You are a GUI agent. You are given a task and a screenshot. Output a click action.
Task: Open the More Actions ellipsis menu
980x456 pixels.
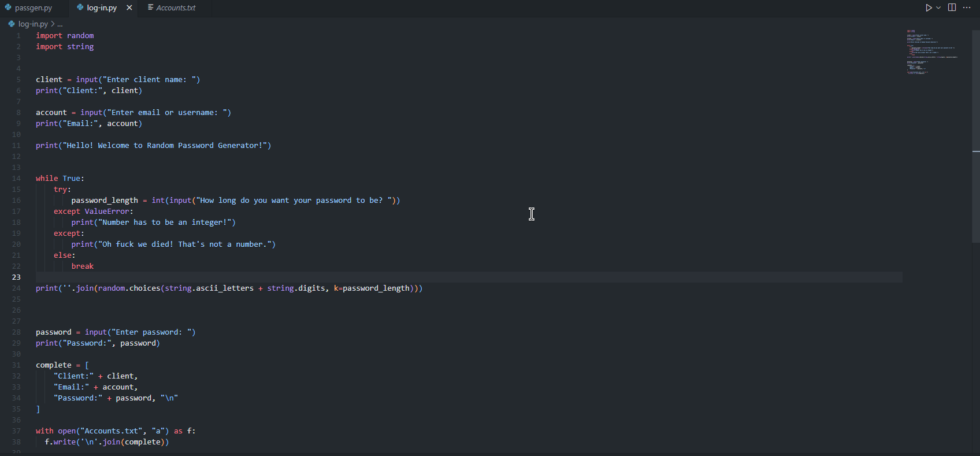pos(967,8)
